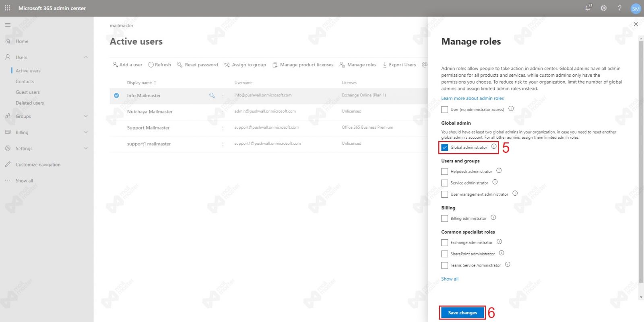Viewport: 644px width, 322px height.
Task: Click info icon beside User management administrator
Action: pos(515,193)
